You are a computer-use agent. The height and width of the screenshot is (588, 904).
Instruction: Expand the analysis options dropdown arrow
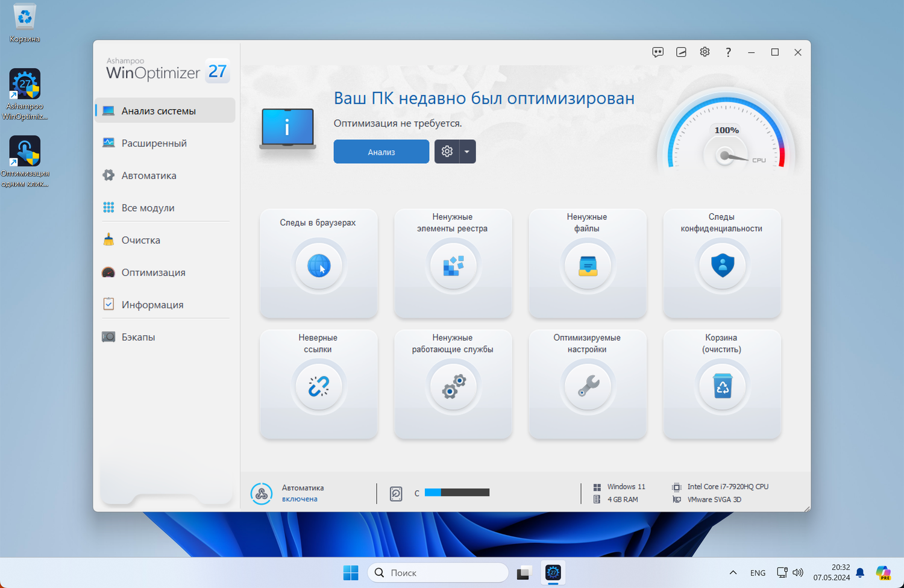(467, 152)
